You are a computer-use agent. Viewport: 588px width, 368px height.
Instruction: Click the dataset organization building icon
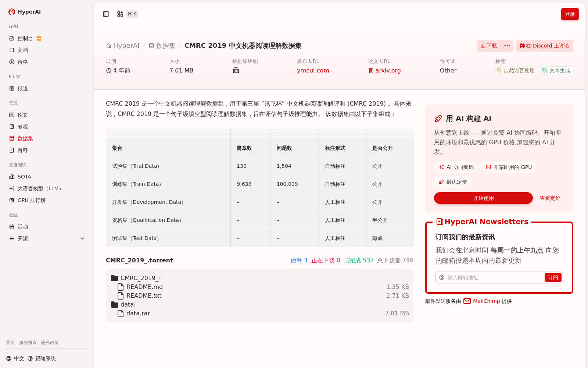(x=236, y=70)
